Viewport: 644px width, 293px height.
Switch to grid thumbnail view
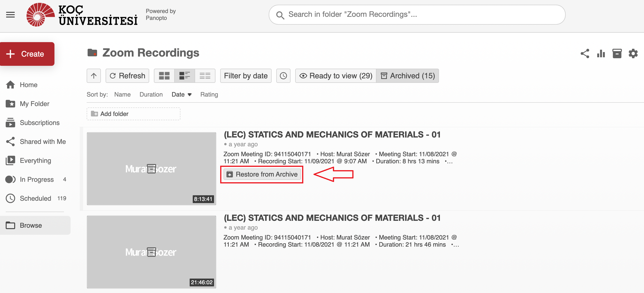pyautogui.click(x=164, y=76)
